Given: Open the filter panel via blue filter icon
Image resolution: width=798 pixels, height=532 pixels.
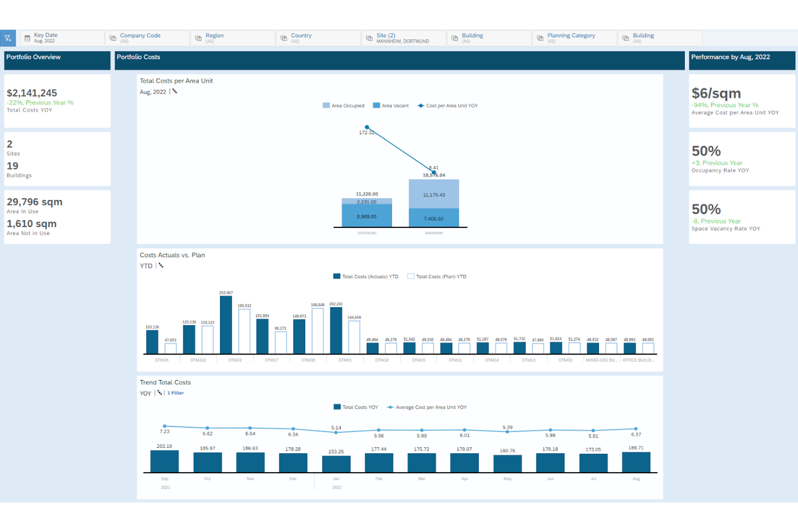Looking at the screenshot, I should [x=8, y=38].
